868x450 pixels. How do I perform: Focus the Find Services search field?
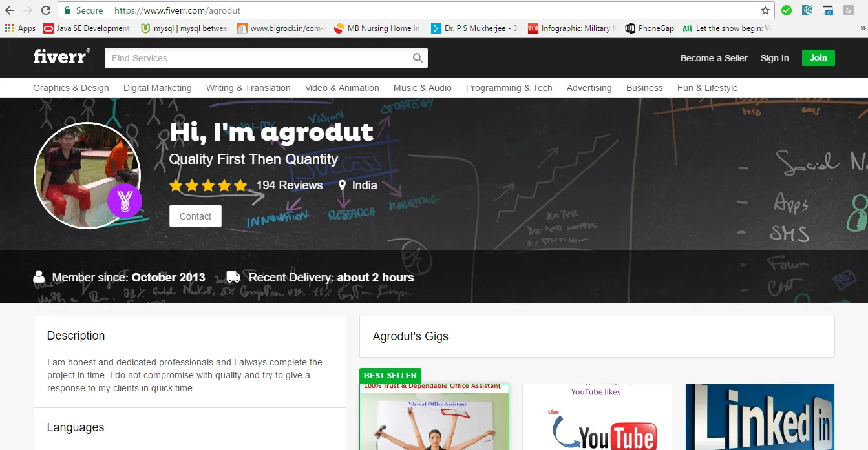pyautogui.click(x=259, y=58)
